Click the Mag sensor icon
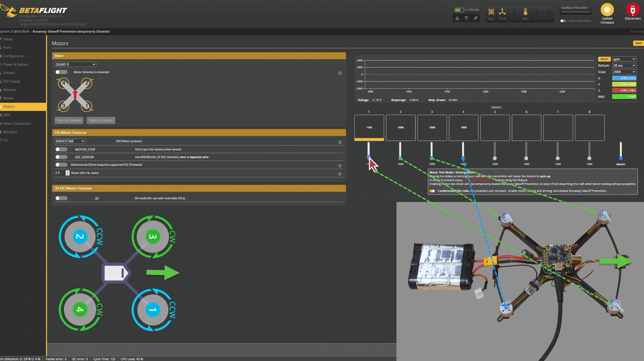Viewport: 644px width, 361px height. pos(514,12)
